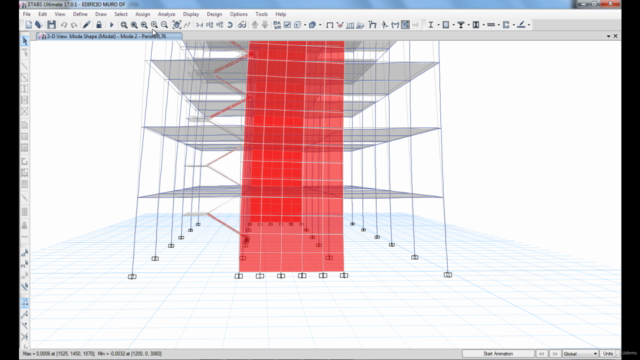This screenshot has width=640, height=360.
Task: Click the Steel Frame Design I-beam icon
Action: coord(431,25)
